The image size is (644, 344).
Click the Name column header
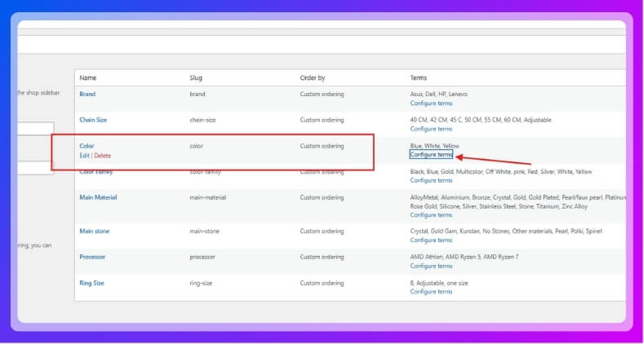point(88,78)
